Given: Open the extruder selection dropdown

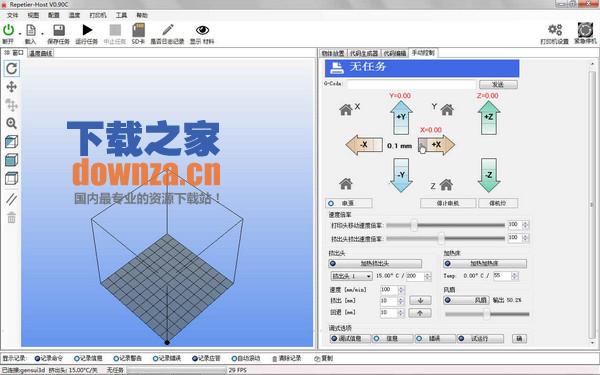Looking at the screenshot, I should click(x=351, y=276).
